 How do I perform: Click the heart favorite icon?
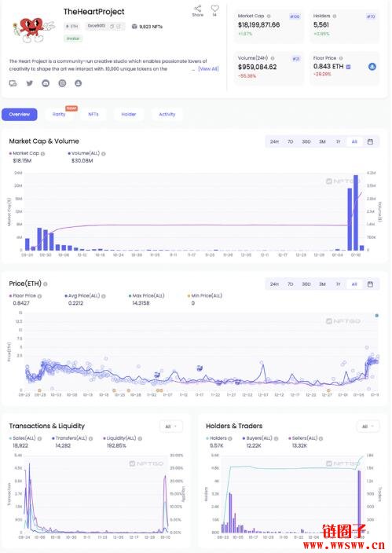pyautogui.click(x=214, y=8)
